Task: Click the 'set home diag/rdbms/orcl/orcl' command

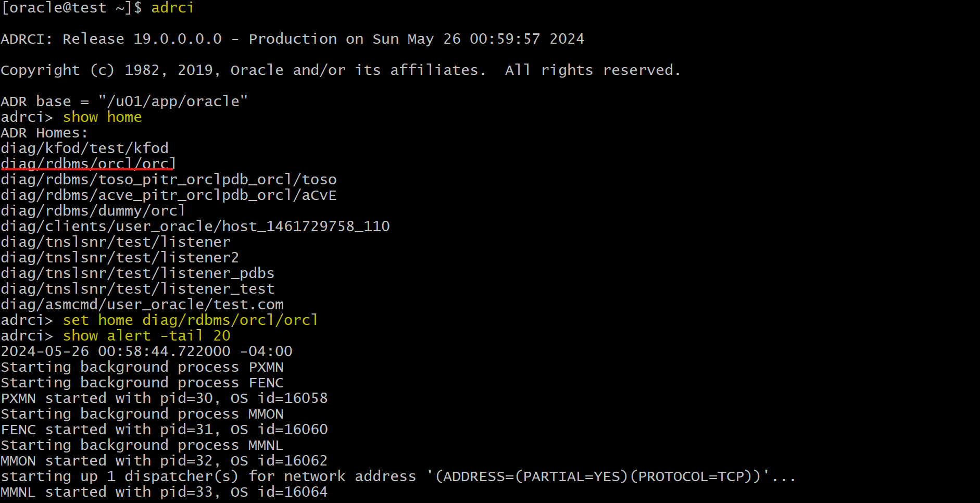Action: click(x=191, y=320)
